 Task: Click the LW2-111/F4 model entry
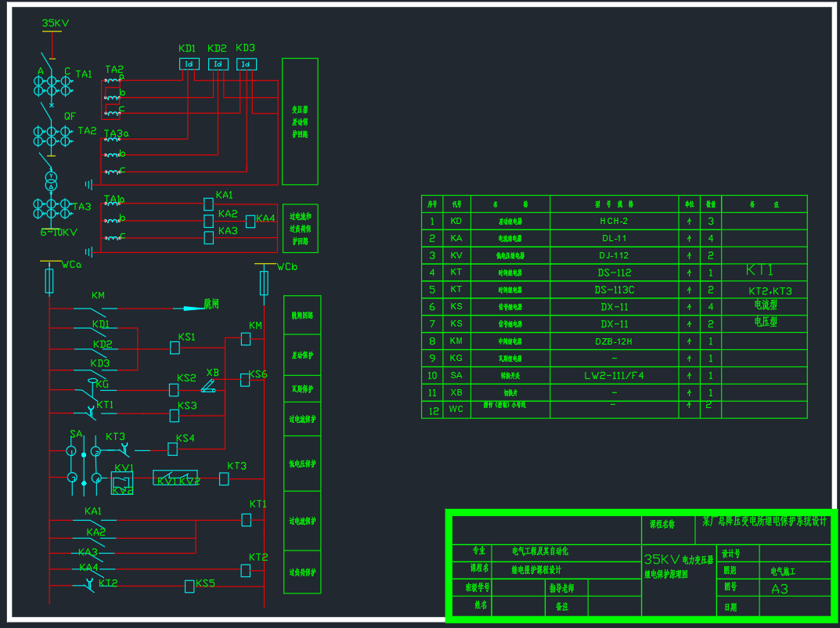coord(614,376)
